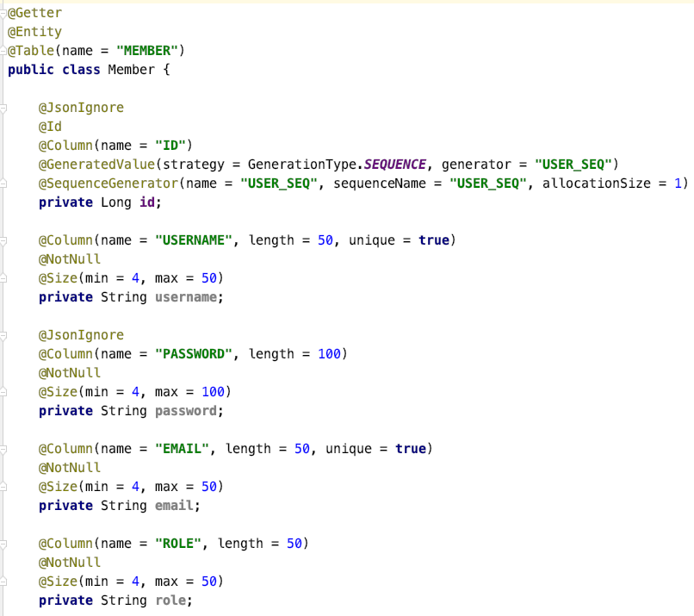Click the password field name
Viewport: 694px width, 616px height.
pos(186,411)
